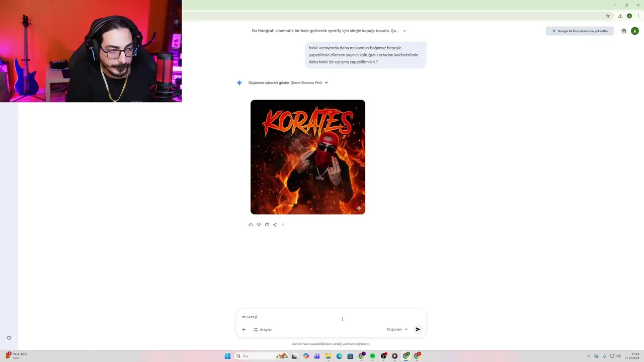The width and height of the screenshot is (644, 362).
Task: Click Gemini disclaimer text at bottom
Action: click(x=331, y=344)
